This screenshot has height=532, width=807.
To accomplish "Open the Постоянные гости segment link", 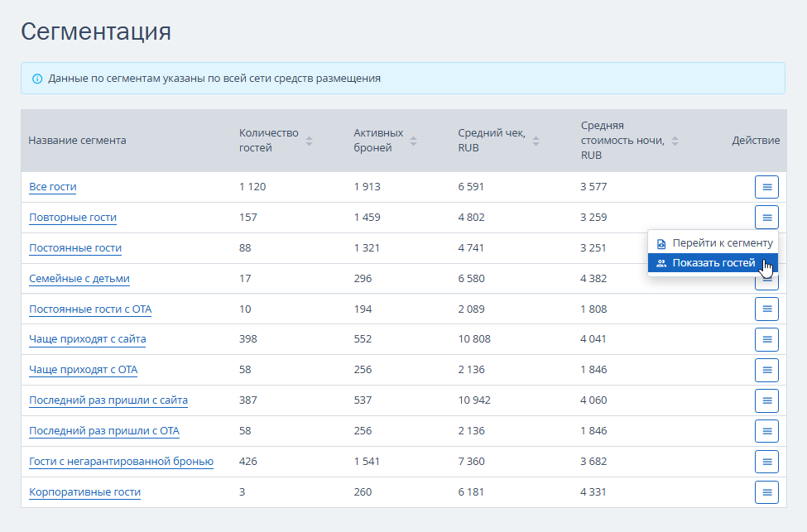I will pos(75,248).
